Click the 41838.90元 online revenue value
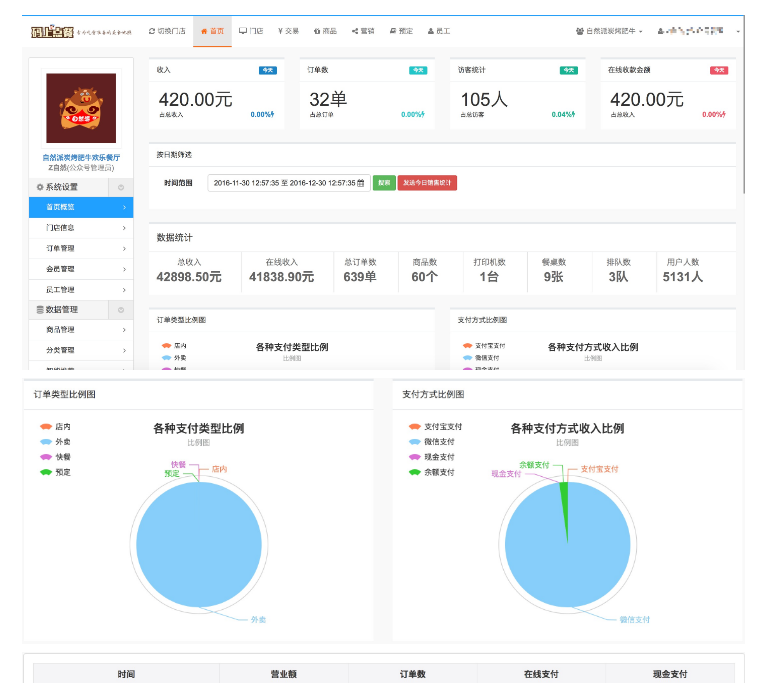The width and height of the screenshot is (765, 683). (x=282, y=277)
